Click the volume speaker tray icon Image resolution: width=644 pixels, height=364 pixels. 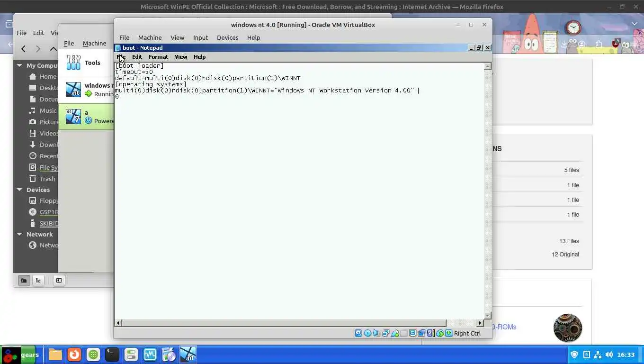[x=609, y=355]
